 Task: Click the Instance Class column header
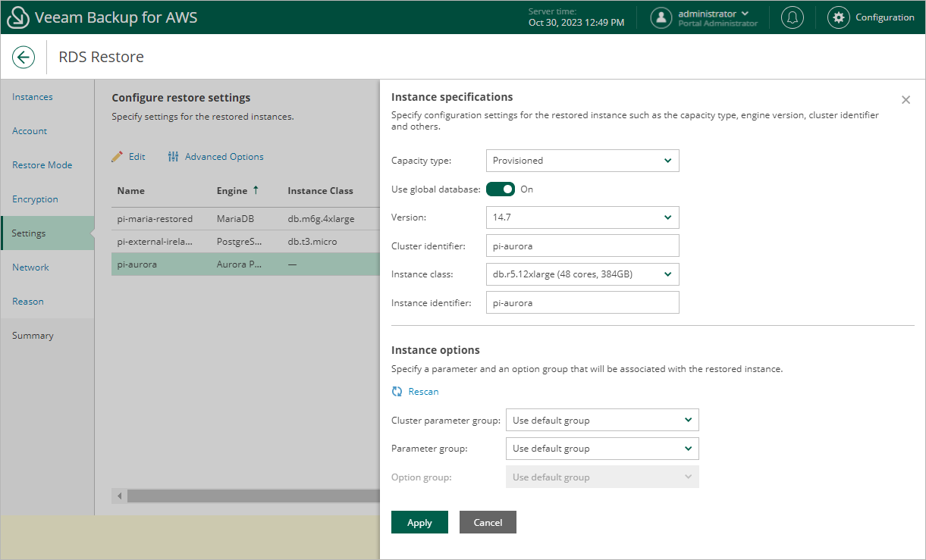tap(320, 191)
